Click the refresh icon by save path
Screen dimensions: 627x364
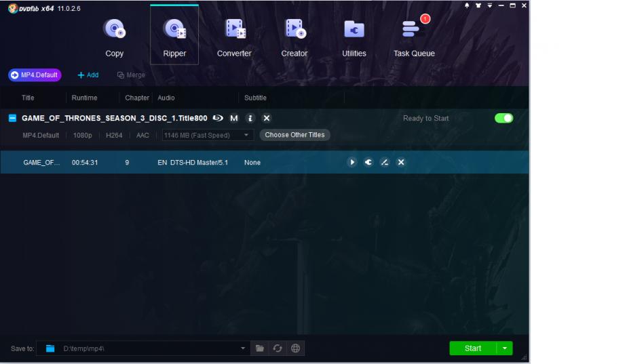tap(278, 348)
